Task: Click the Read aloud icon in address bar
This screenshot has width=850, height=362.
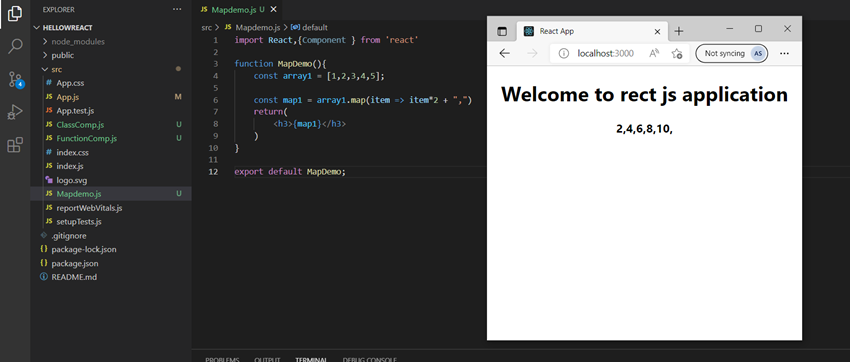Action: (x=654, y=53)
